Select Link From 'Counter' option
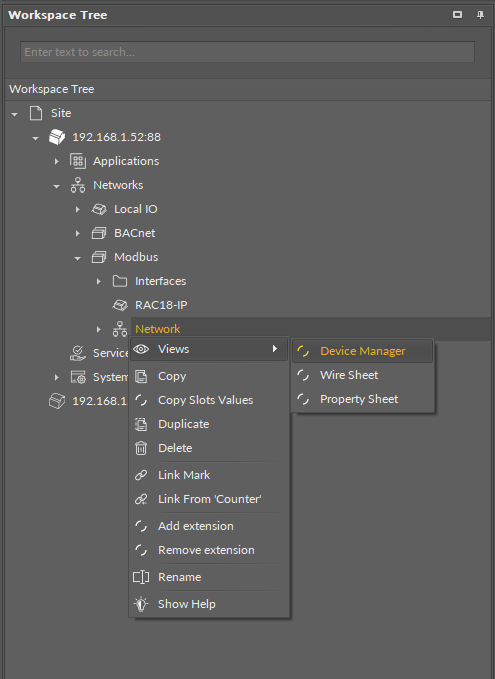This screenshot has height=679, width=495. point(209,499)
